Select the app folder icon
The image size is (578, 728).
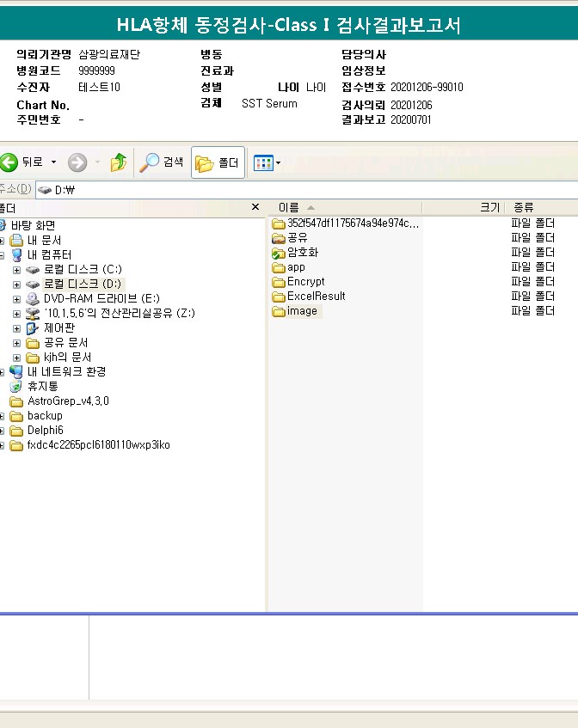click(279, 268)
